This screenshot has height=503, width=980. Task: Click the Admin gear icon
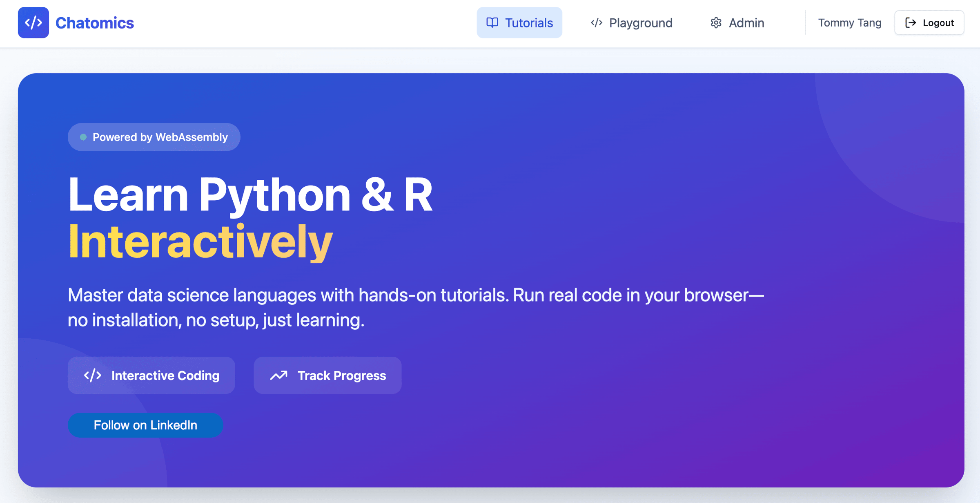click(716, 22)
